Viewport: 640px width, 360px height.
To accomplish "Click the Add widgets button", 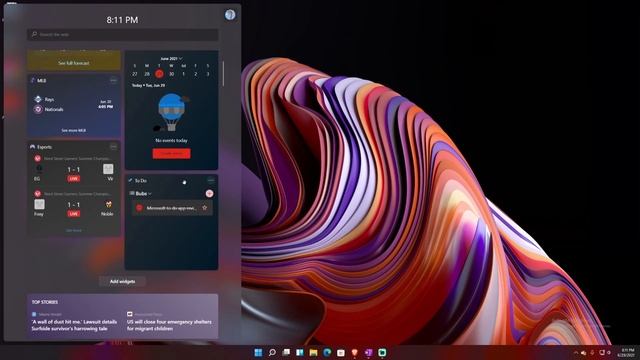I will (122, 281).
